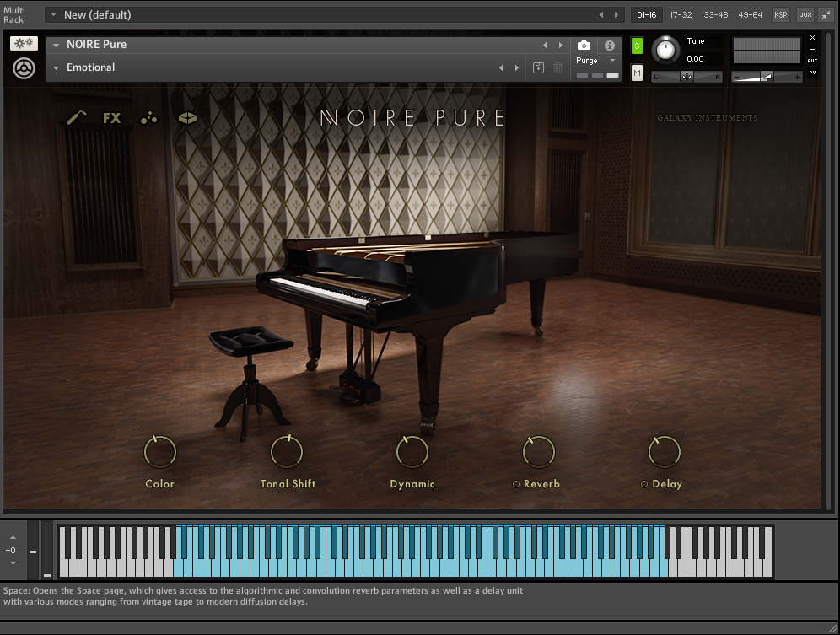Load the next instrument for NOIRE Pure

(x=560, y=45)
